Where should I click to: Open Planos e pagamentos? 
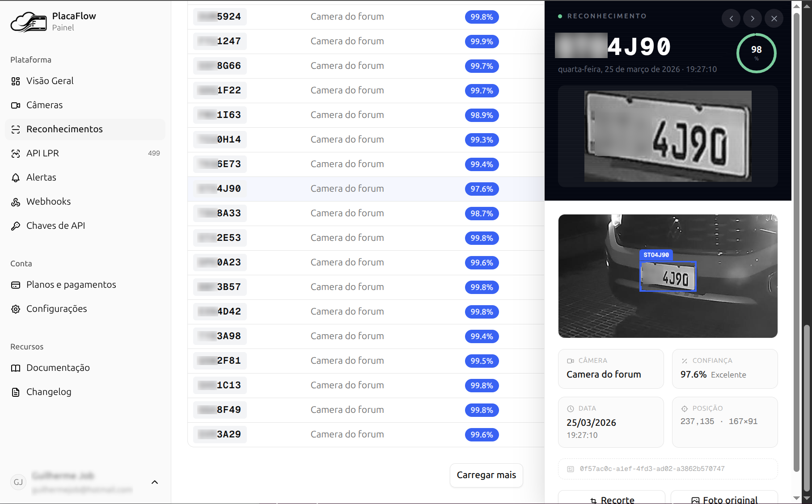click(71, 285)
